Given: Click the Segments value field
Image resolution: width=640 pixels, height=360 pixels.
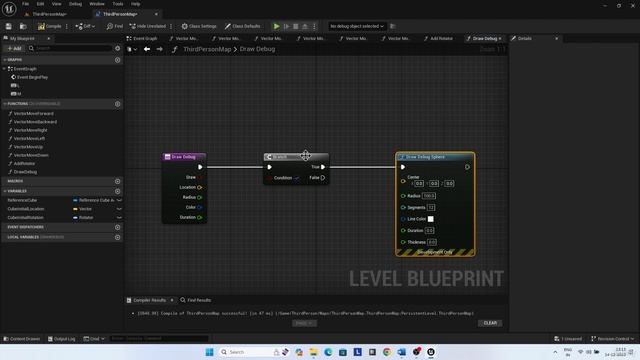Looking at the screenshot, I should (431, 208).
